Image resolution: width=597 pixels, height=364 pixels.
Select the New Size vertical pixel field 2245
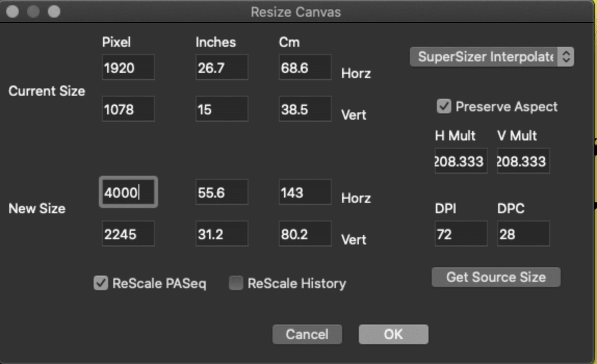tap(128, 234)
